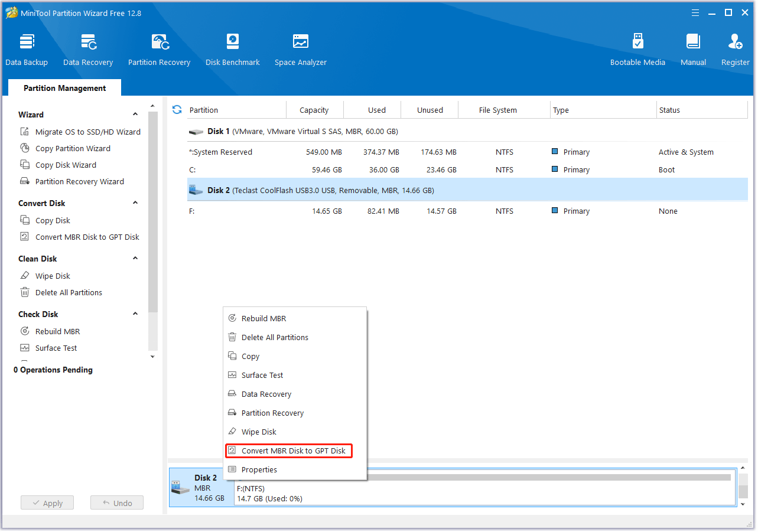This screenshot has height=532, width=758.
Task: Switch to Partition Management tab
Action: 65,88
